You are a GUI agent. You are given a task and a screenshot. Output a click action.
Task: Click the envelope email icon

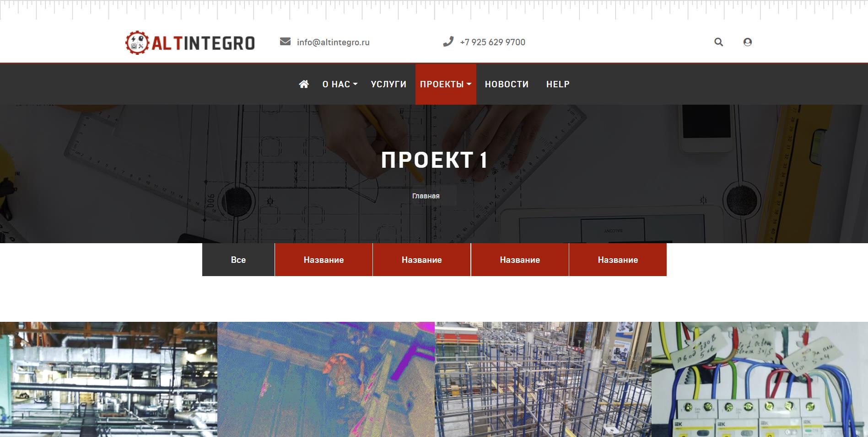285,42
